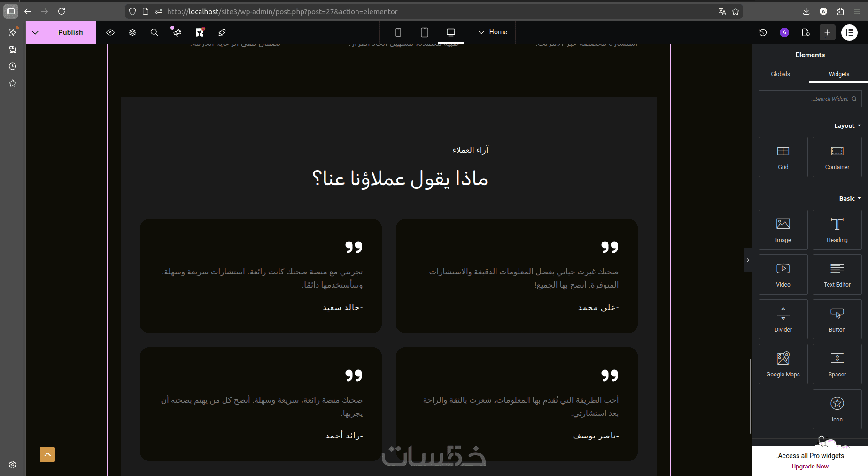Switch to mobile responsive view
Screen dimensions: 868x476
tap(398, 32)
